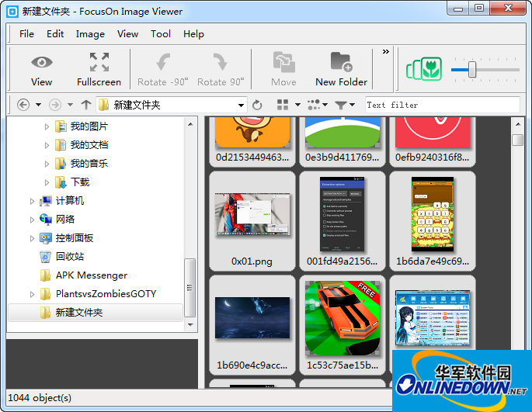Click the thumbnail pane scrollbar up arrow

(x=518, y=124)
